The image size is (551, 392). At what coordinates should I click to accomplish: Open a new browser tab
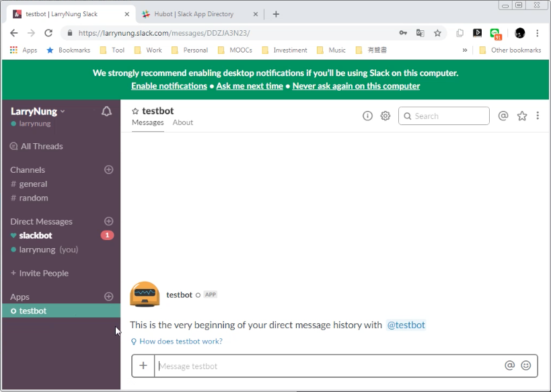pyautogui.click(x=277, y=14)
